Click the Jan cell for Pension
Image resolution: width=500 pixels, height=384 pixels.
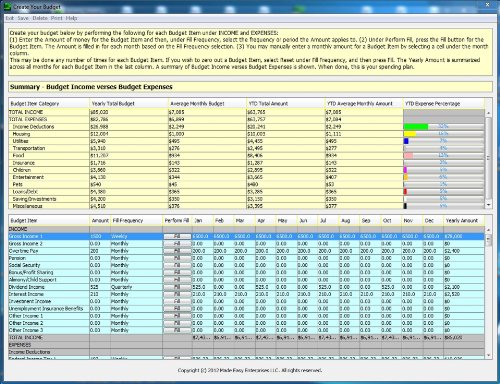pos(202,258)
